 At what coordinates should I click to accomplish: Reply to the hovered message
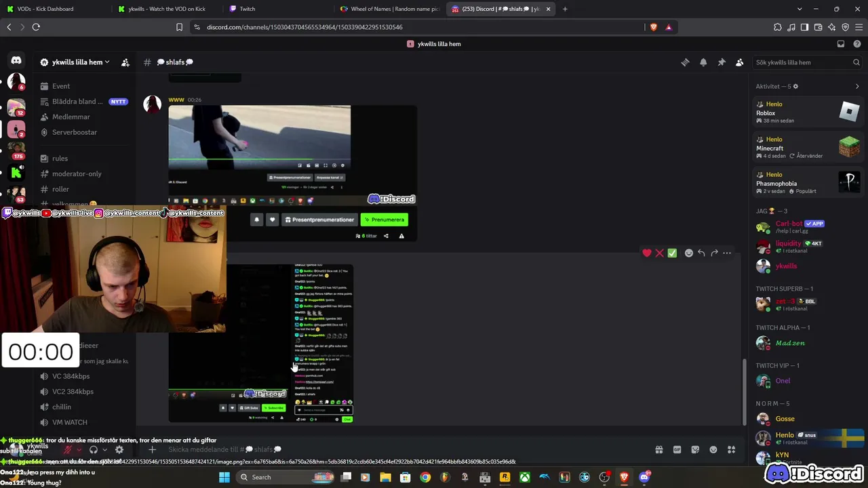(701, 253)
